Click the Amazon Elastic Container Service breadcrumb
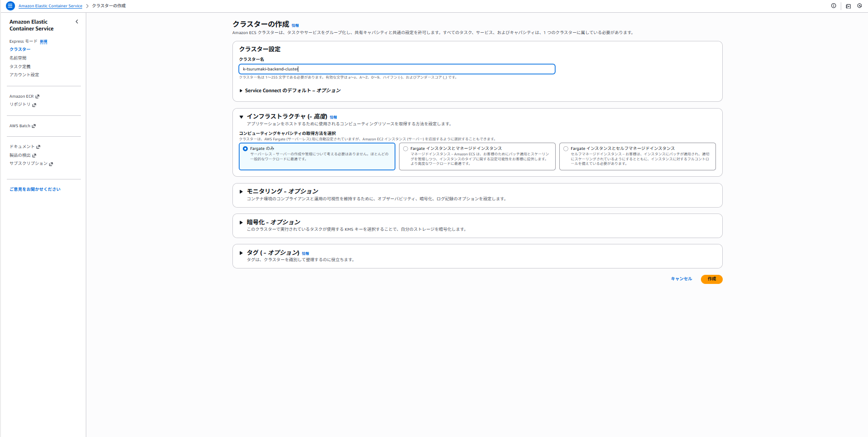Viewport: 868px width, 437px height. pos(50,6)
